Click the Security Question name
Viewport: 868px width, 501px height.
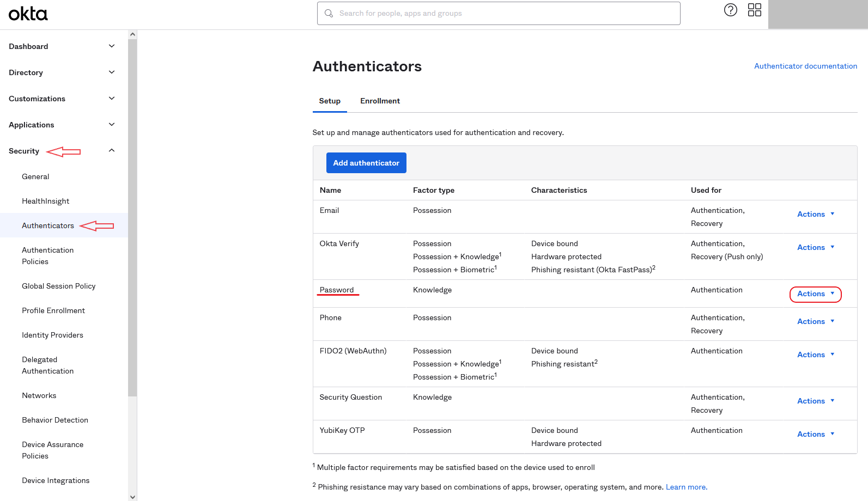351,397
